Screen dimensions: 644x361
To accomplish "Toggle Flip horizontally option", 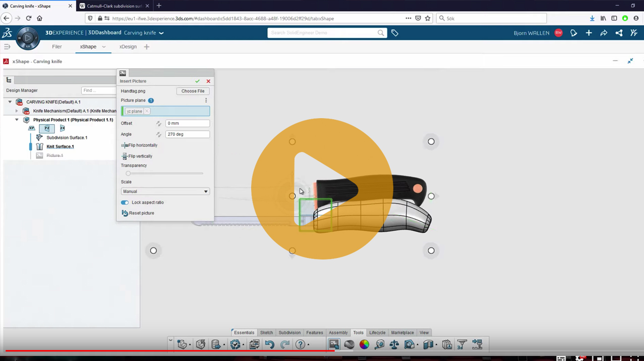I will coord(140,145).
